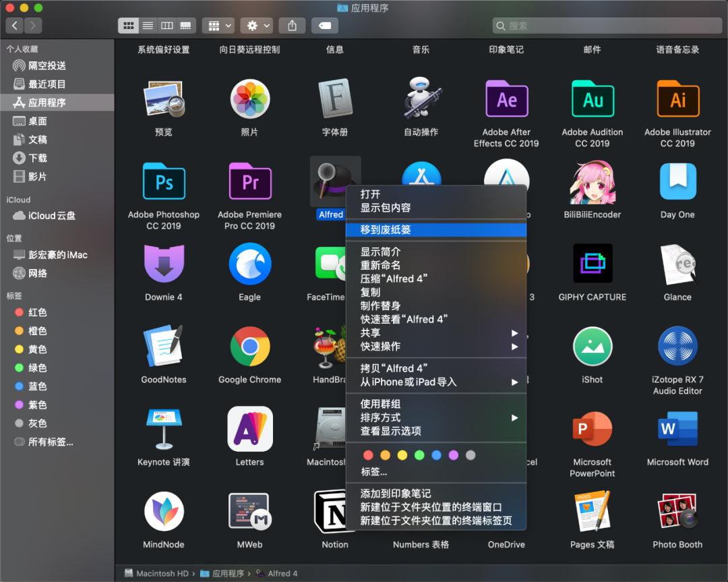The height and width of the screenshot is (582, 728).
Task: Select the iShot app icon
Action: (593, 347)
